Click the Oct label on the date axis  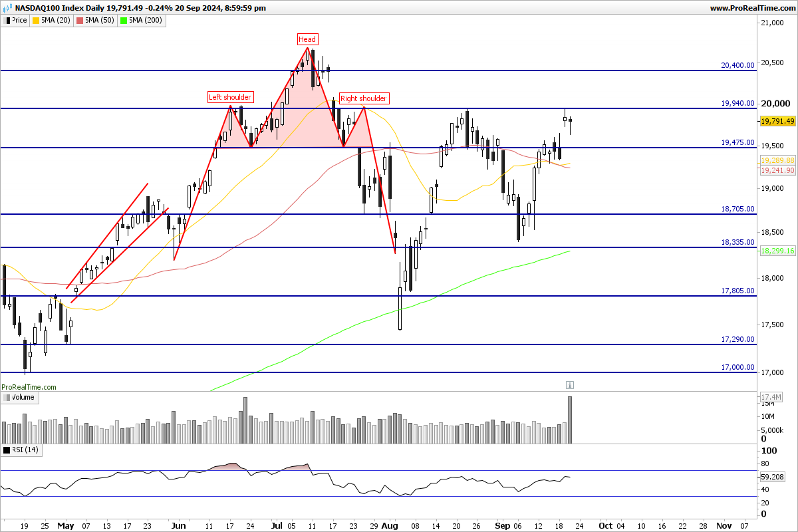[x=605, y=525]
